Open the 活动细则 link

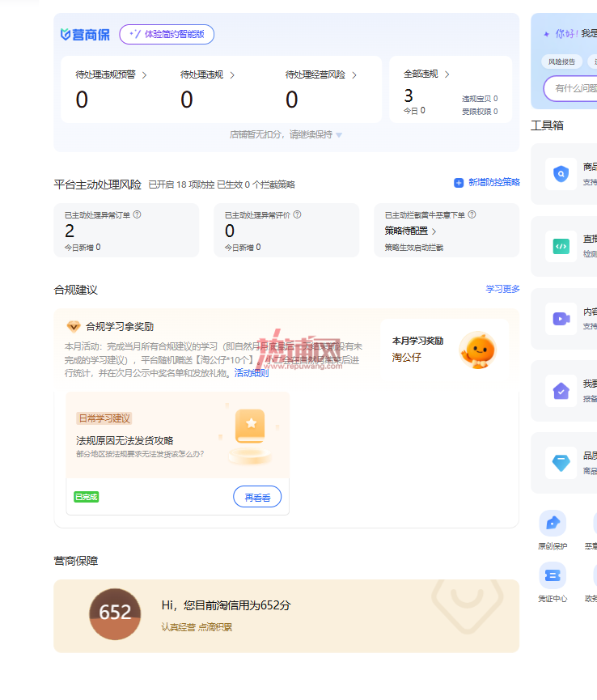click(252, 373)
